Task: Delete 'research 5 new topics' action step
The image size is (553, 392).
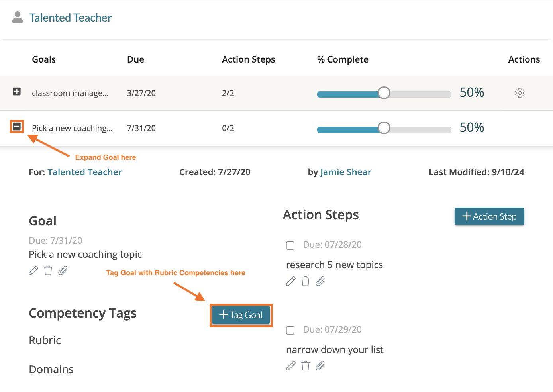Action: (306, 282)
